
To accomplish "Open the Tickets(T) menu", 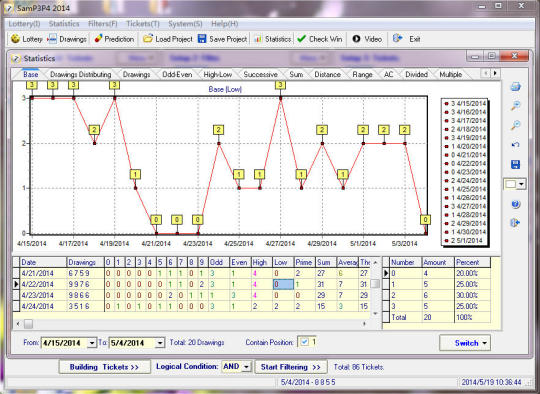I will (143, 24).
